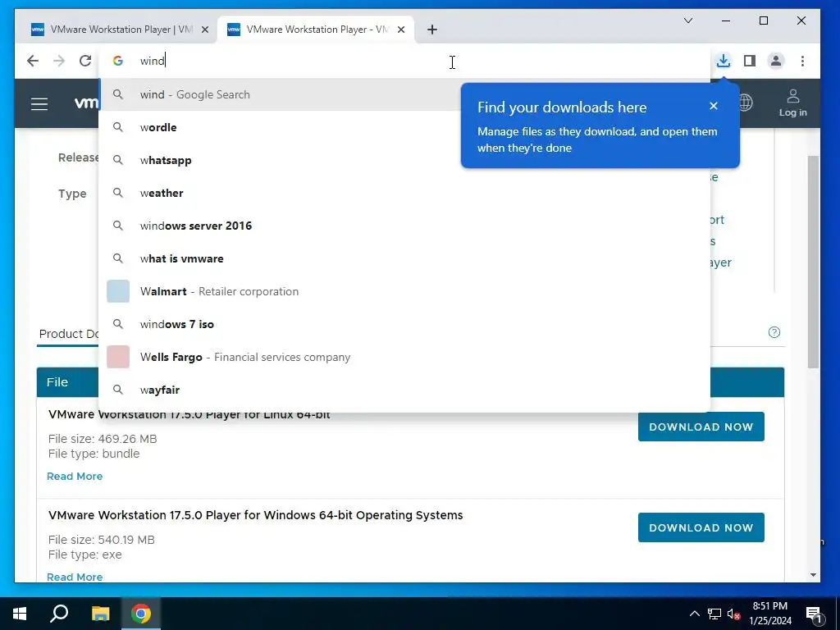The width and height of the screenshot is (840, 630).
Task: Click the Google icon in the address bar
Action: 118,61
